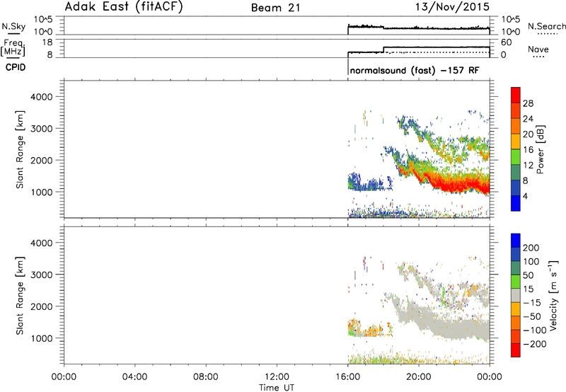Click the red top of the Power color bar
The image size is (566, 392).
[x=516, y=95]
